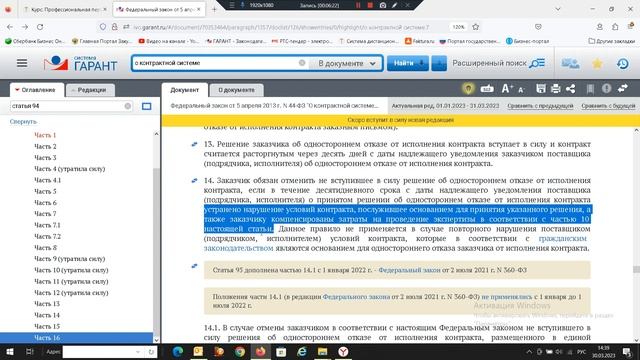The height and width of the screenshot is (360, 640).
Task: Switch to the 'Курс Профессиональная' browser tab
Action: [x=65, y=9]
